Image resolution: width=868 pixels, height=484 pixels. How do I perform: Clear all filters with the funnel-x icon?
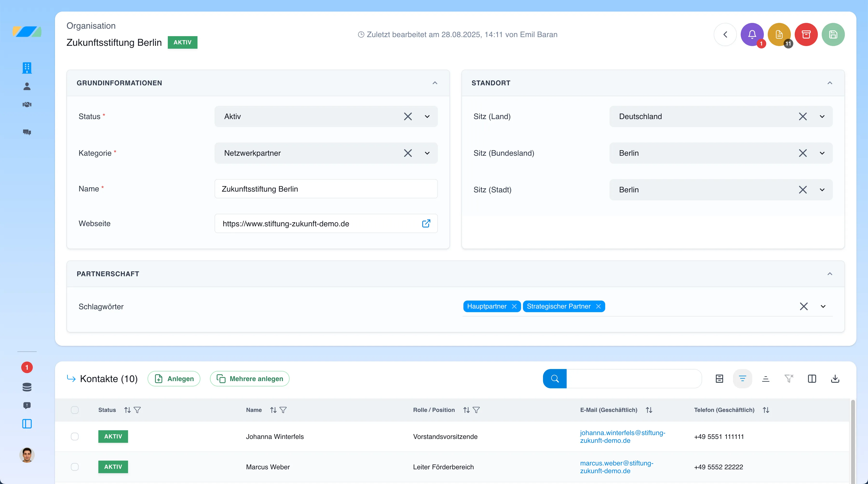pyautogui.click(x=788, y=379)
